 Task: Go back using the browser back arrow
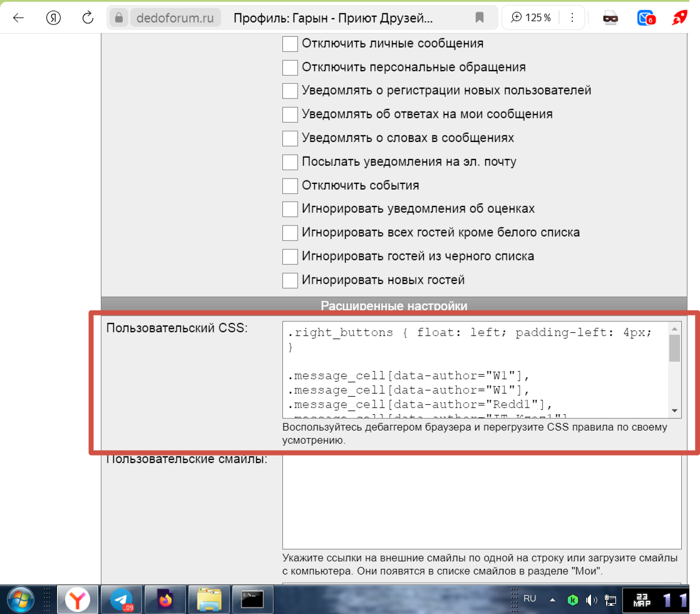tap(18, 18)
